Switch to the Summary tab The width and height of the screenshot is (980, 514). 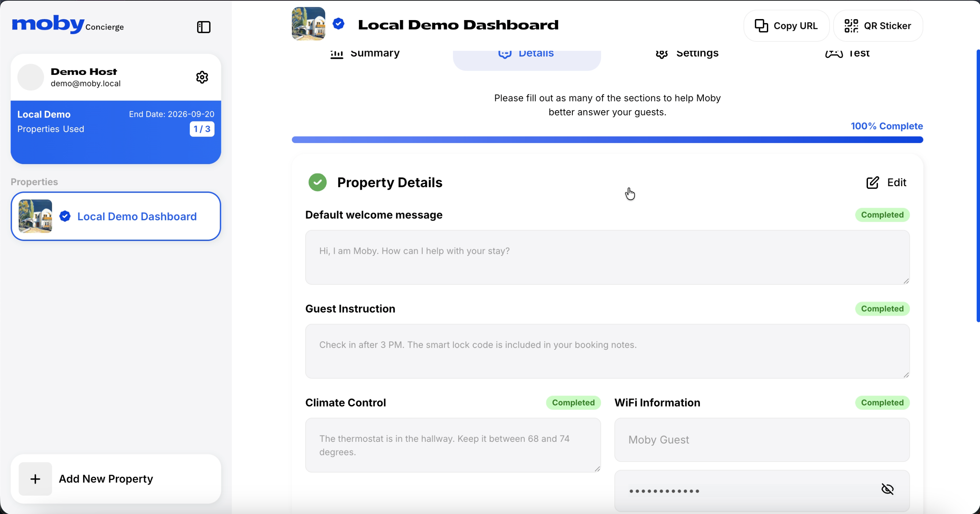[x=365, y=53]
